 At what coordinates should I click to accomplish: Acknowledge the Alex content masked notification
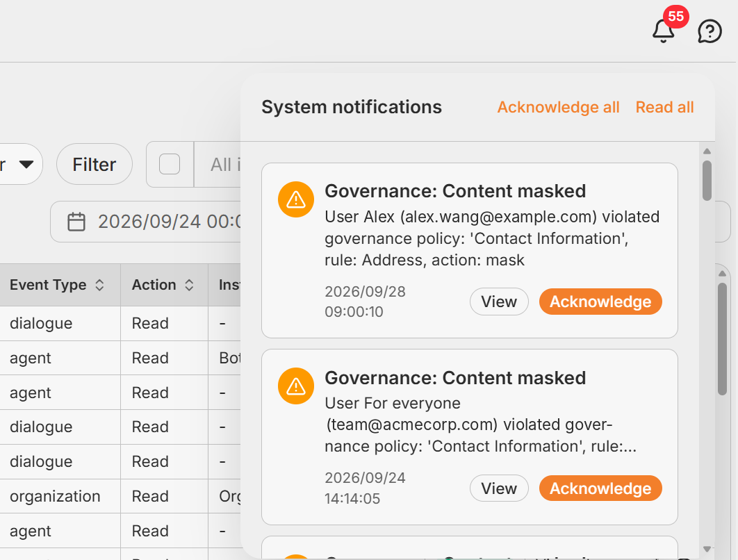[600, 302]
